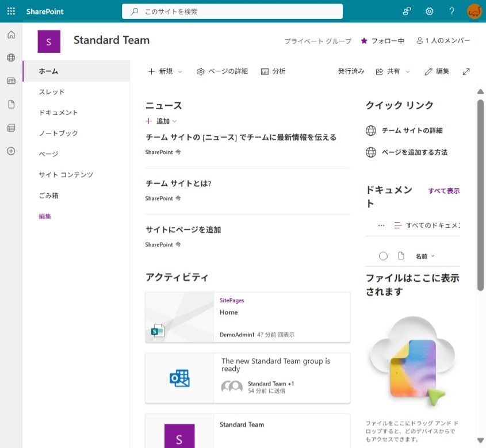Open news post サイトにページを追加
The width and height of the screenshot is (486, 448).
coord(183,229)
